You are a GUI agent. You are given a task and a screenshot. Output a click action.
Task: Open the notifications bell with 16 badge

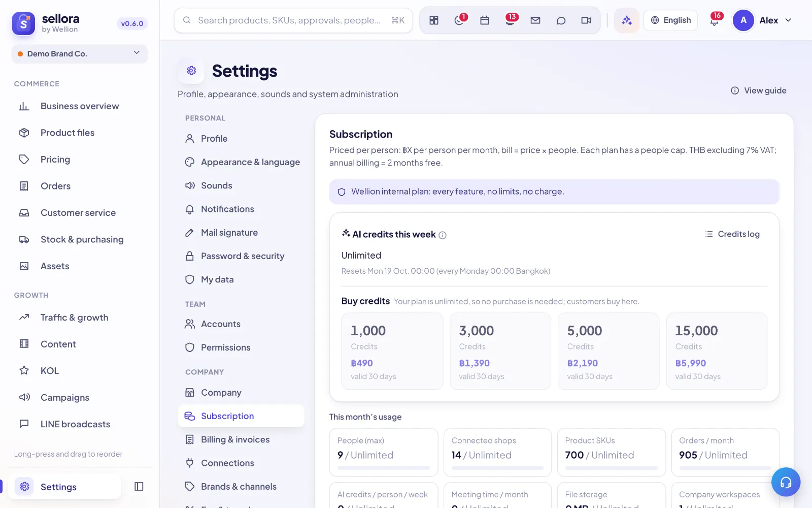pyautogui.click(x=714, y=20)
